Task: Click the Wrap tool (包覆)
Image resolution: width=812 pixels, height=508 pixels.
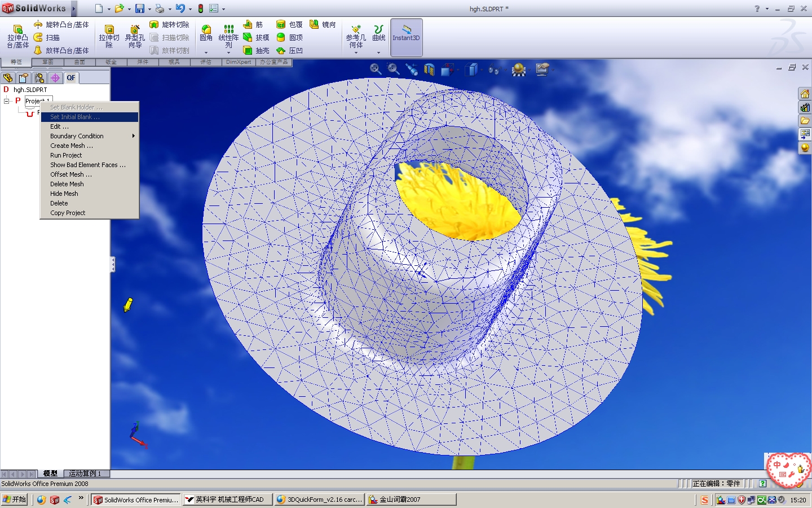Action: 289,24
